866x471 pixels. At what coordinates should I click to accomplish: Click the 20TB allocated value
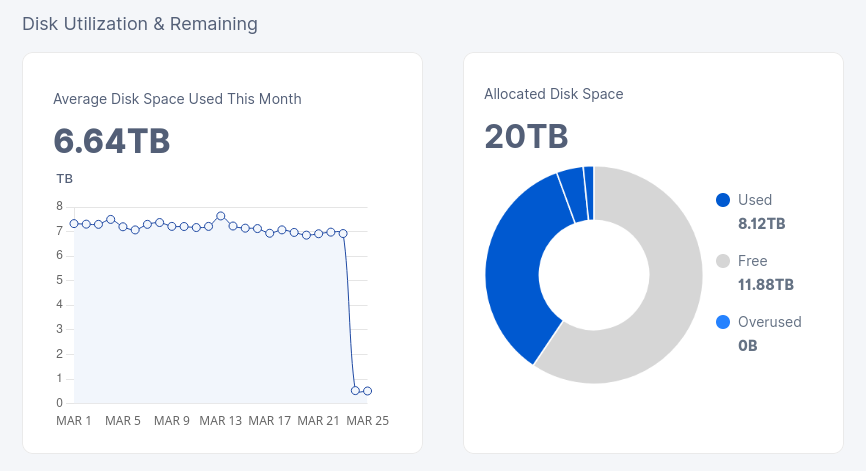(x=526, y=136)
